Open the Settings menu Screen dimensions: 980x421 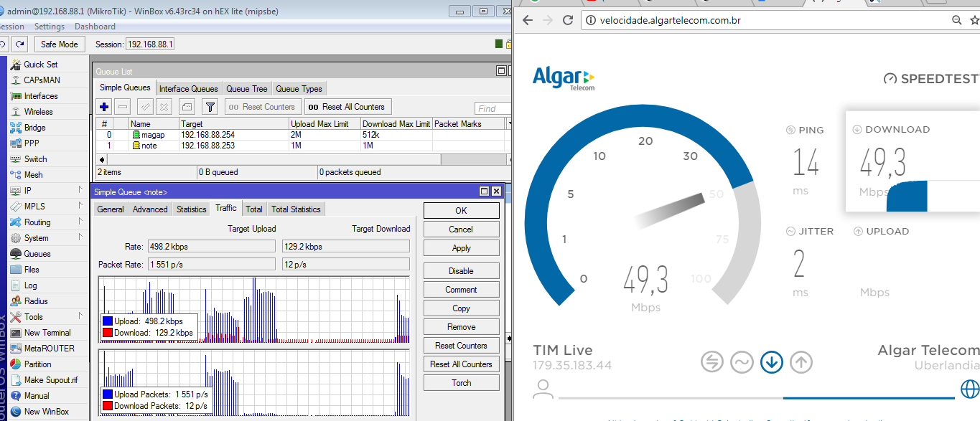pos(50,27)
